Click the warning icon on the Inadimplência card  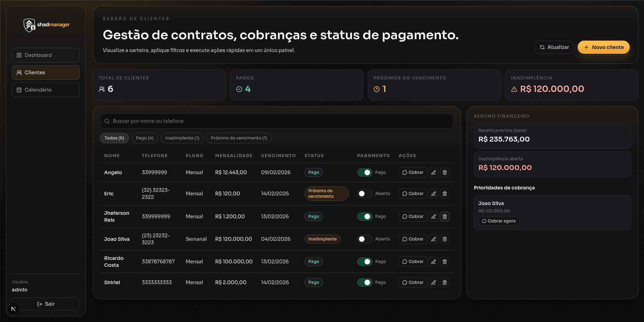[513, 89]
